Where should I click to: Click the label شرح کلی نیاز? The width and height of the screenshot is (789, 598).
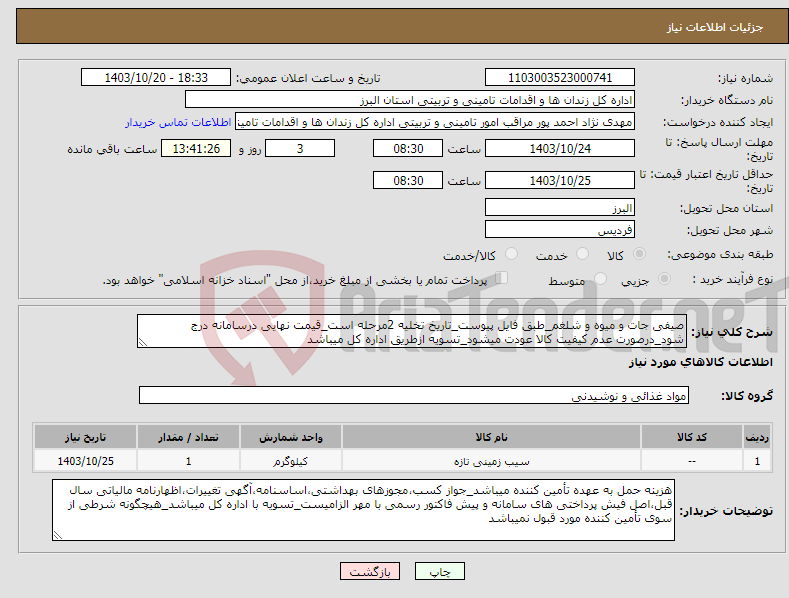point(732,332)
